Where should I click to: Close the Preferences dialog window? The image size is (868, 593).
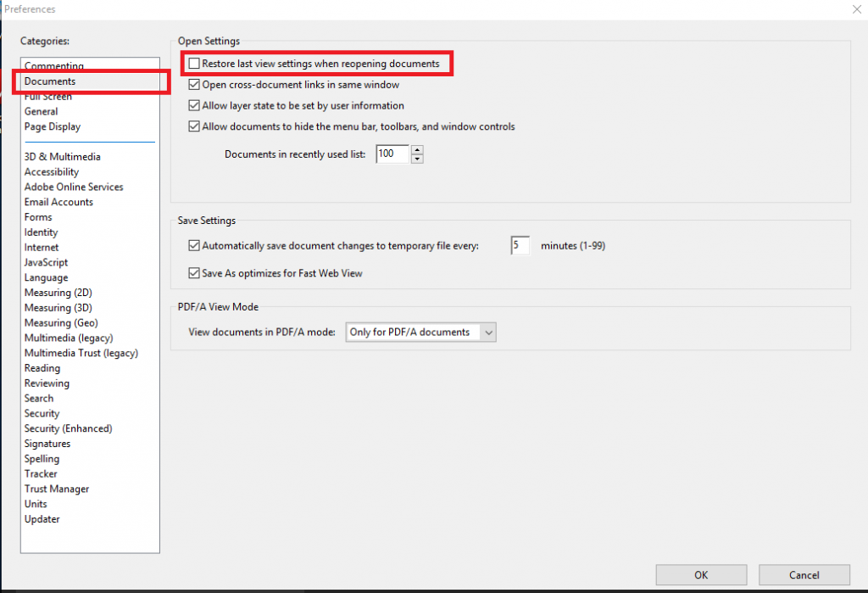(855, 9)
